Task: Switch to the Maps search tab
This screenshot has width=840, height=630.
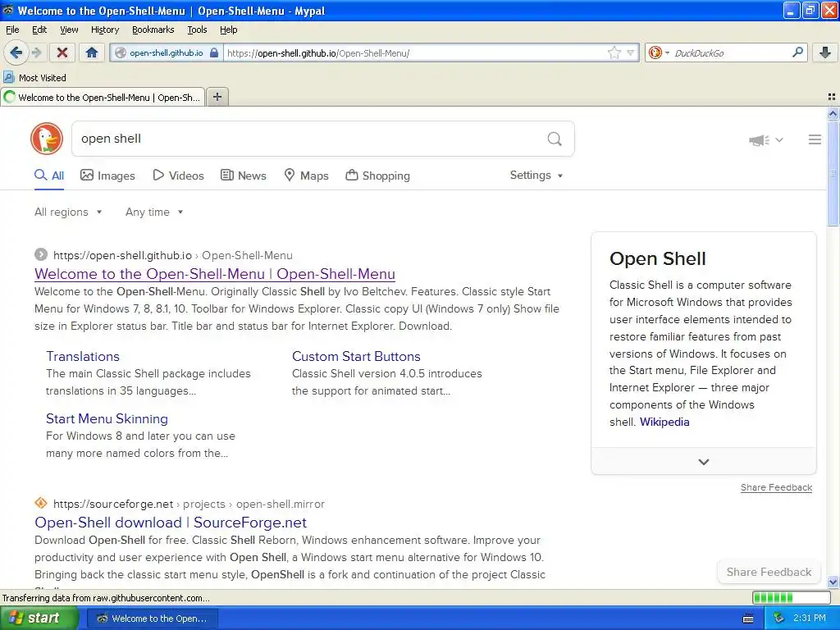Action: tap(306, 176)
